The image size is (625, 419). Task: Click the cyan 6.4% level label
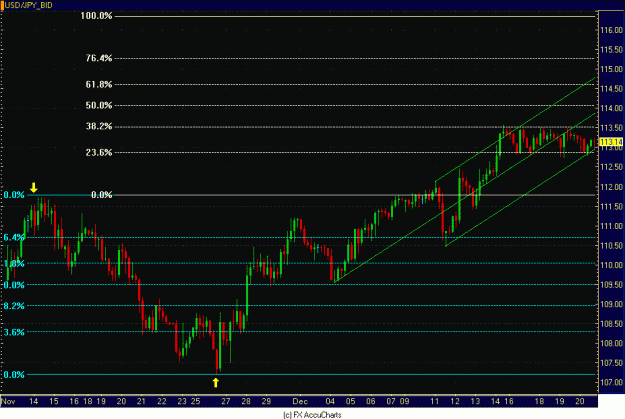[14, 238]
